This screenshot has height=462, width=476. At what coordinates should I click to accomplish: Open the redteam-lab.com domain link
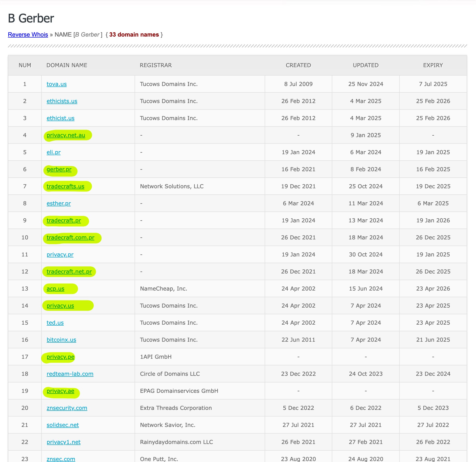(70, 374)
